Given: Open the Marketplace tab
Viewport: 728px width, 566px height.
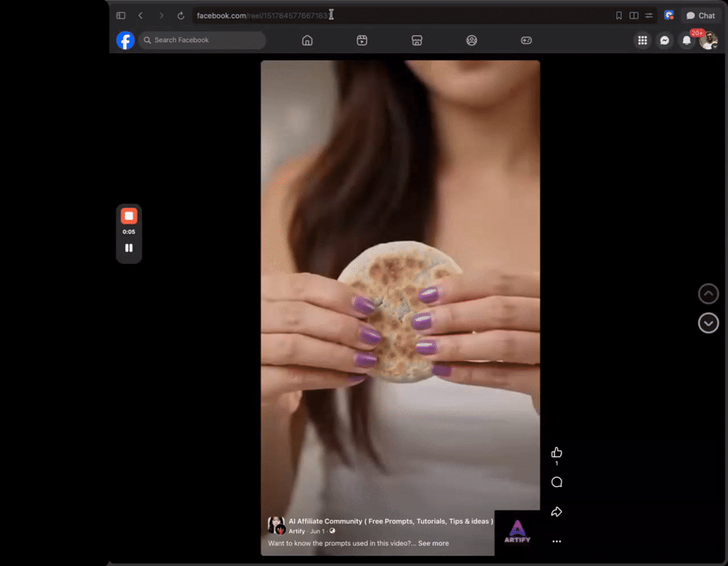Looking at the screenshot, I should 417,41.
